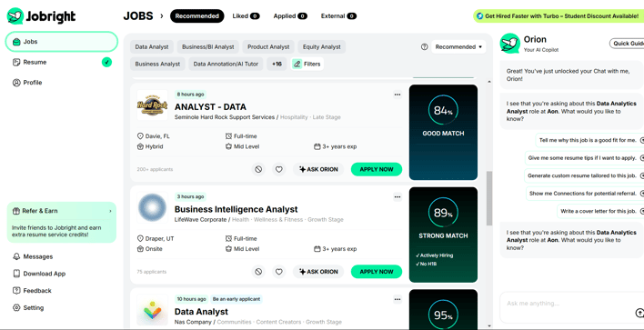Open more options for Business Intelligence Analyst

397,197
